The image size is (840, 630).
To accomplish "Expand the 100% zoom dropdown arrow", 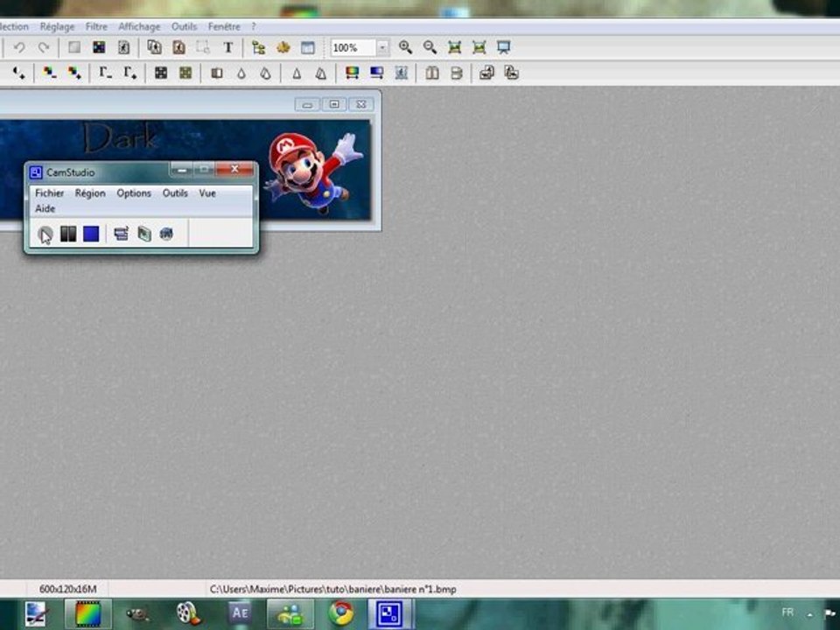I will 382,47.
